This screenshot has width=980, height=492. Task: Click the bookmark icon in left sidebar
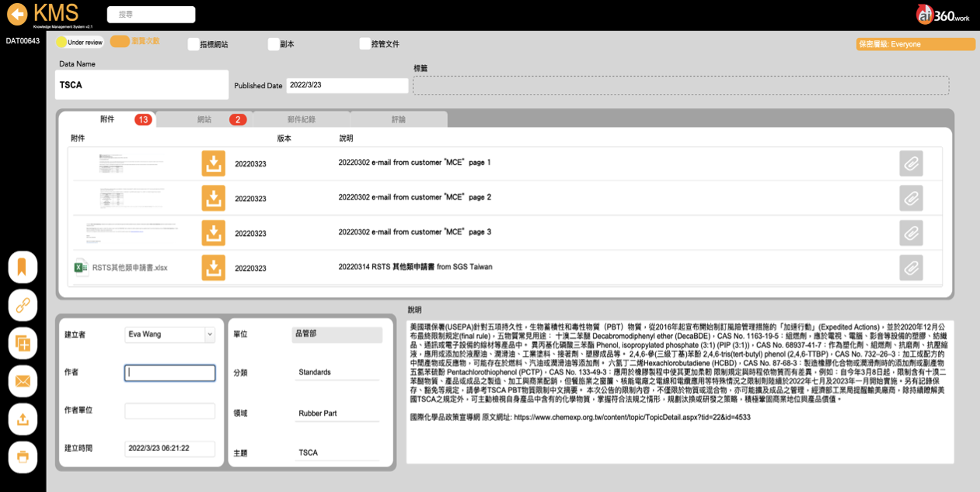[23, 267]
